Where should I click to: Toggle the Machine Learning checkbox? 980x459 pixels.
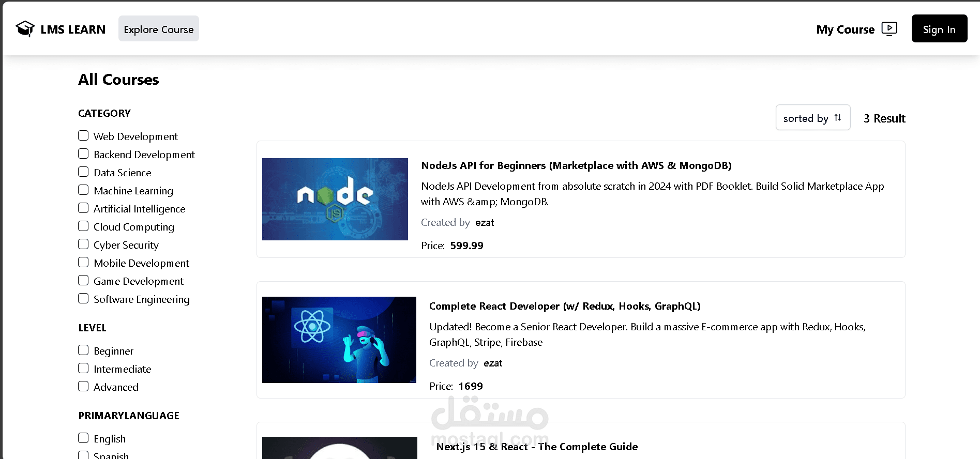click(x=83, y=190)
